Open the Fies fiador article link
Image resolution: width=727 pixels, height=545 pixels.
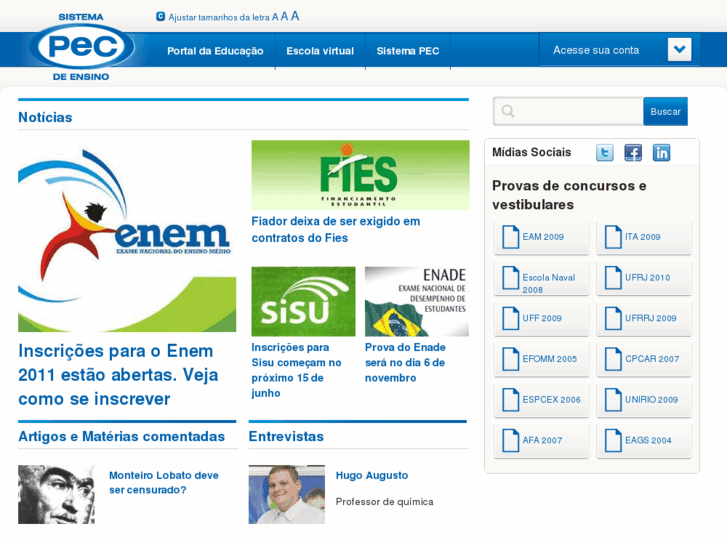pos(336,230)
